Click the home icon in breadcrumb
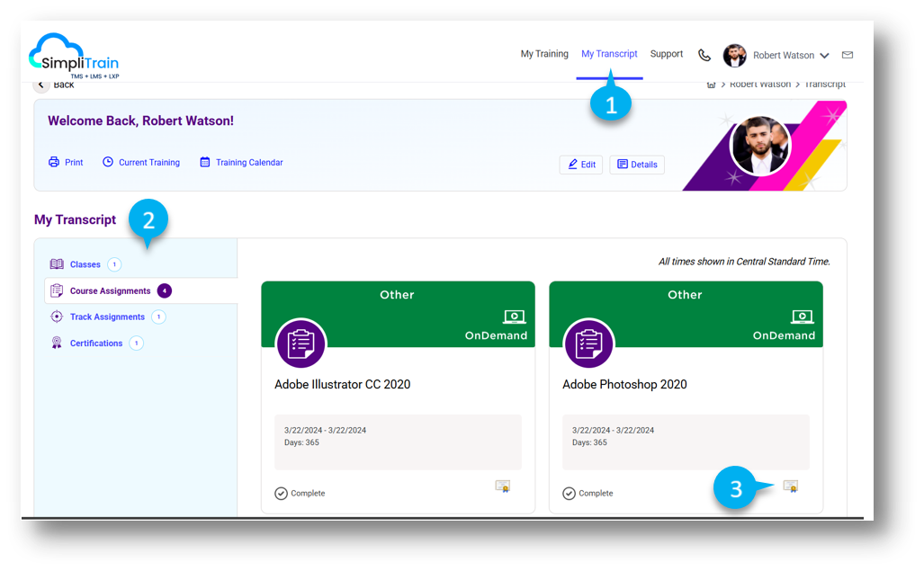This screenshot has height=571, width=924. [711, 85]
